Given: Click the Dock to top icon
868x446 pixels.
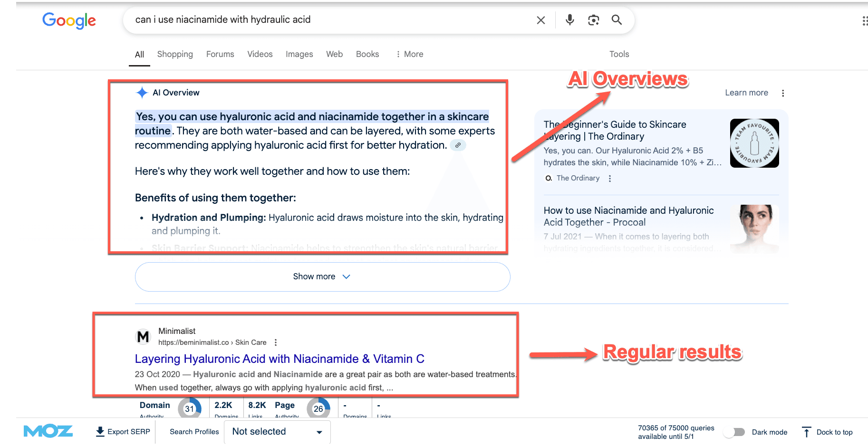Looking at the screenshot, I should (806, 432).
